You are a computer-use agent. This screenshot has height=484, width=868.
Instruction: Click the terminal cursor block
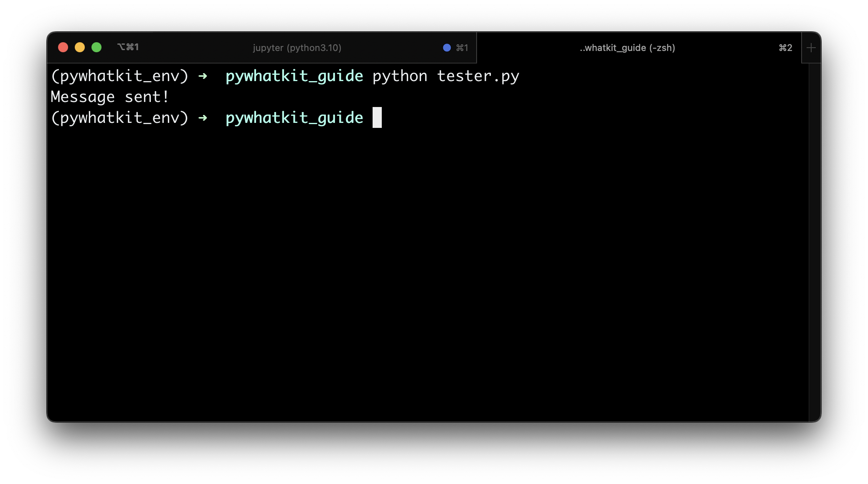point(377,118)
